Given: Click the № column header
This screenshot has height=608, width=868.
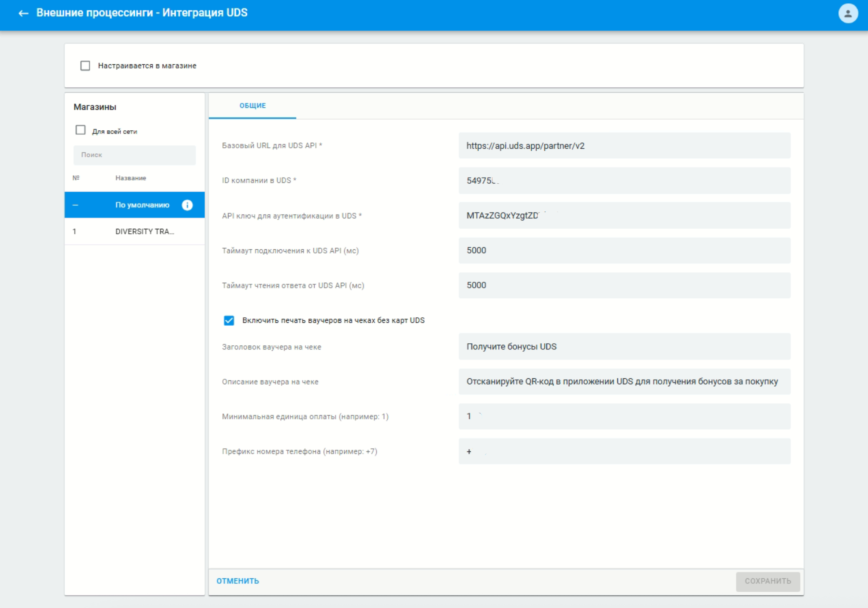Looking at the screenshot, I should coord(76,178).
